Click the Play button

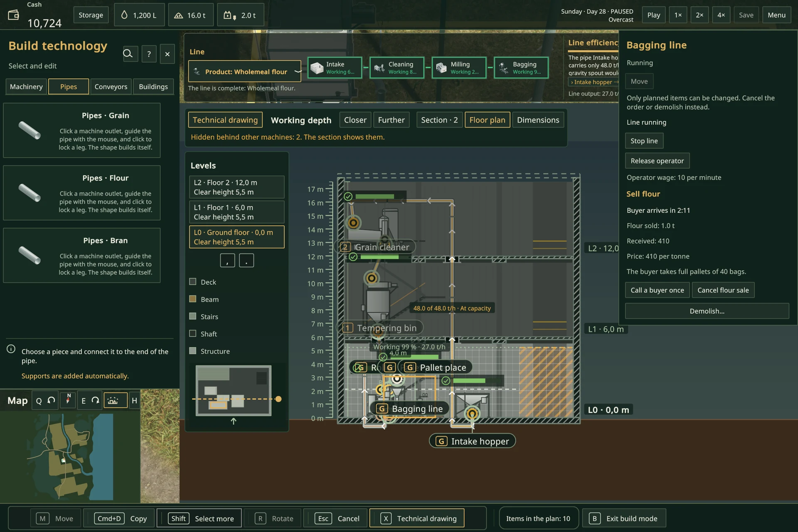tap(653, 15)
